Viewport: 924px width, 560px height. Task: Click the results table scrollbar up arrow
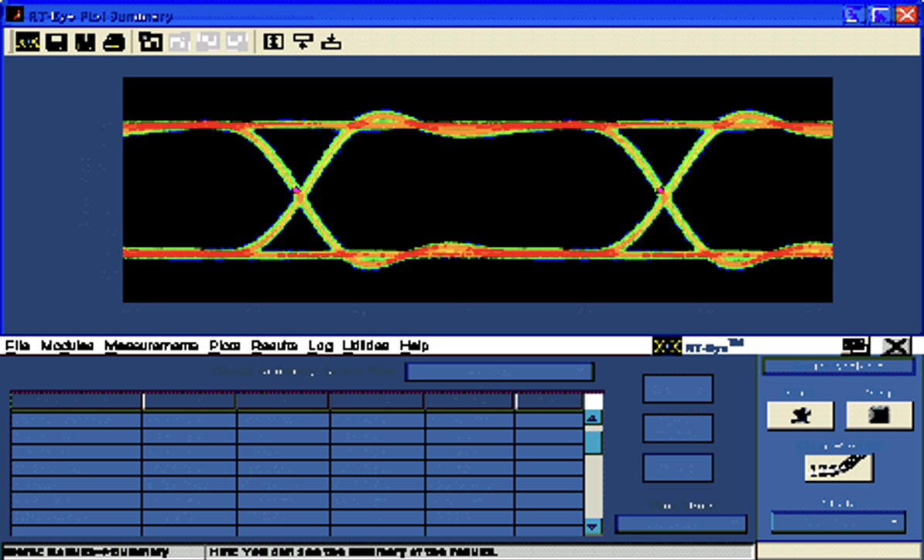click(x=593, y=418)
